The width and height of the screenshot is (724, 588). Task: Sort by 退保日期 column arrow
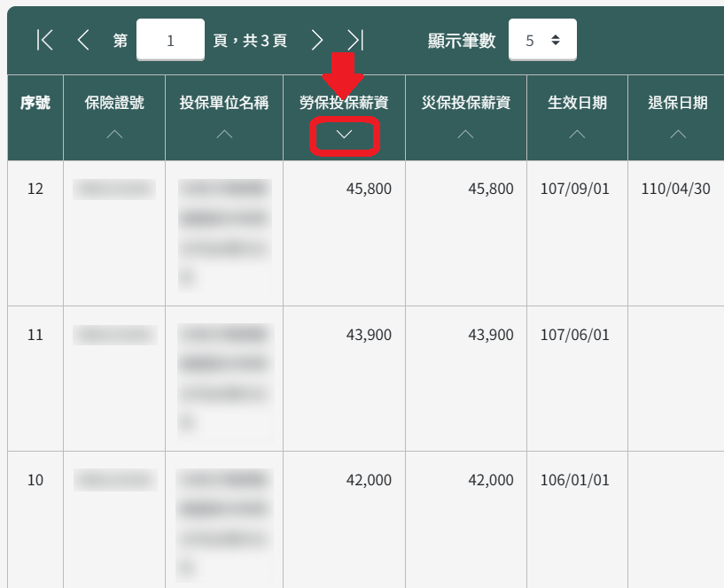(678, 135)
